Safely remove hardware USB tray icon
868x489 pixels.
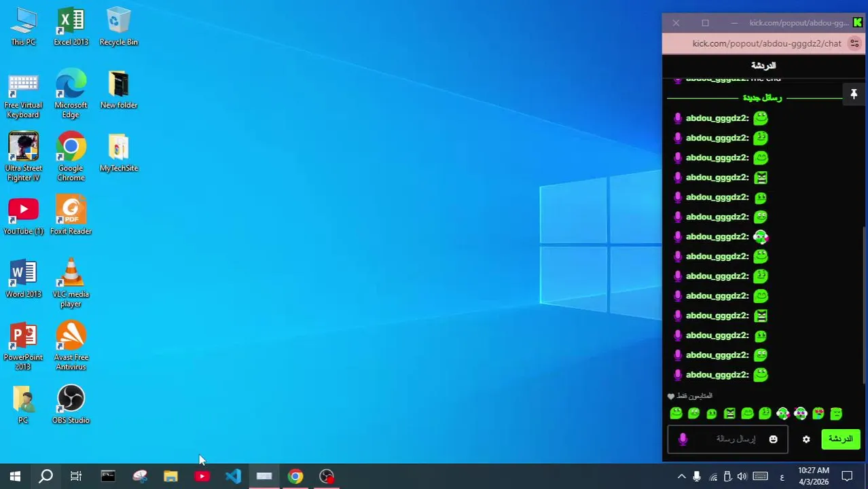tap(727, 477)
